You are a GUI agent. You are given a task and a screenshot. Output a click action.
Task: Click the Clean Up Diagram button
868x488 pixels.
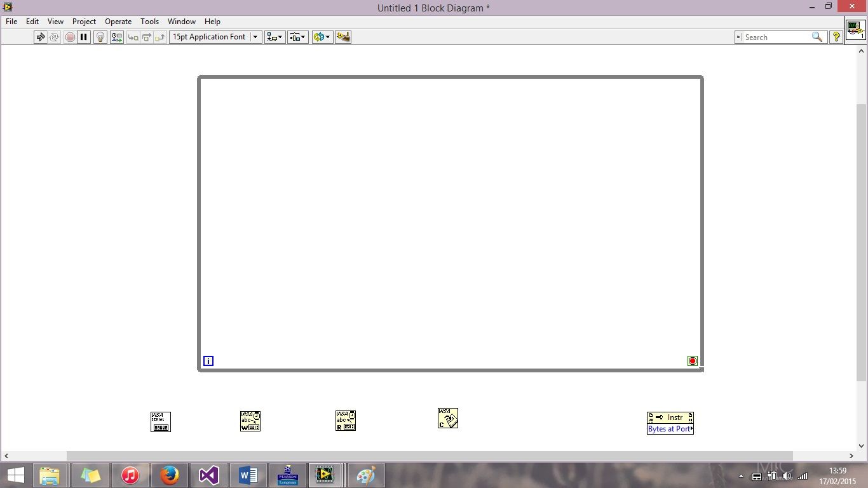[343, 37]
